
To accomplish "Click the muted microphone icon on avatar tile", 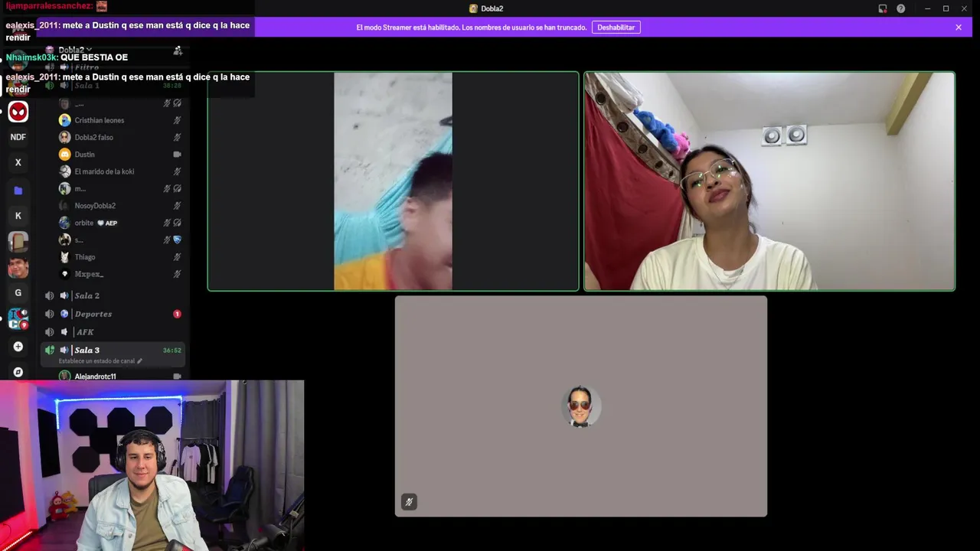I will click(409, 502).
